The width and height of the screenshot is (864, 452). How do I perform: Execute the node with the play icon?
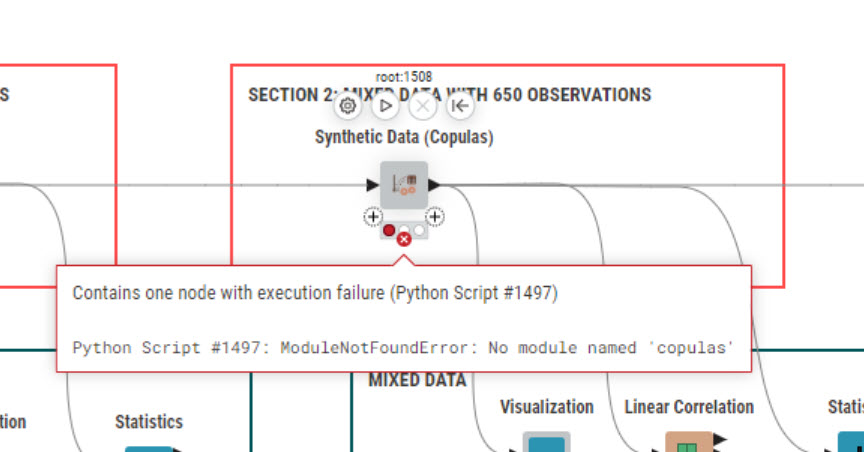click(385, 105)
